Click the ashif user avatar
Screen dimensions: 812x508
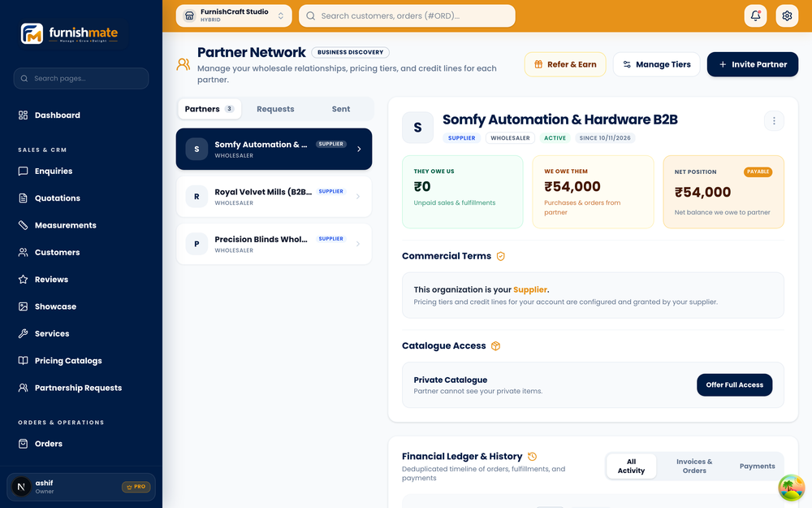(x=21, y=487)
